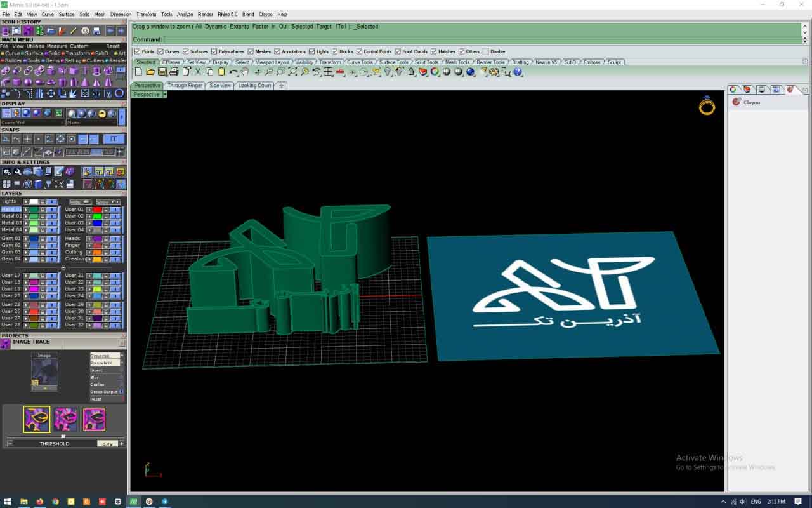Click the Open file folder icon
The height and width of the screenshot is (508, 812).
point(150,72)
